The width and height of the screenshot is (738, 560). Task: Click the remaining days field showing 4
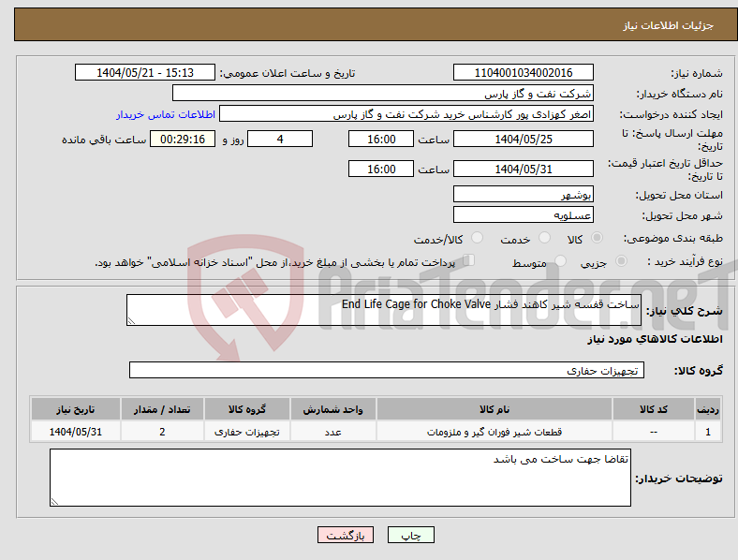[280, 139]
